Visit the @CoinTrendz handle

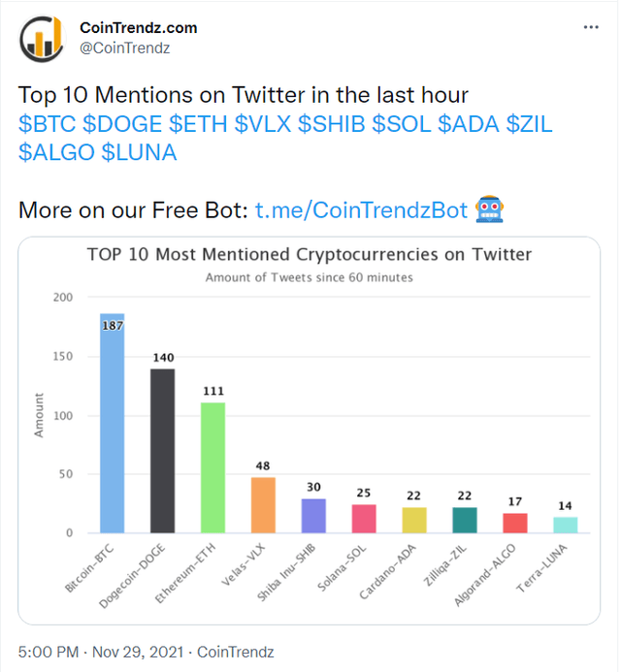click(x=124, y=47)
